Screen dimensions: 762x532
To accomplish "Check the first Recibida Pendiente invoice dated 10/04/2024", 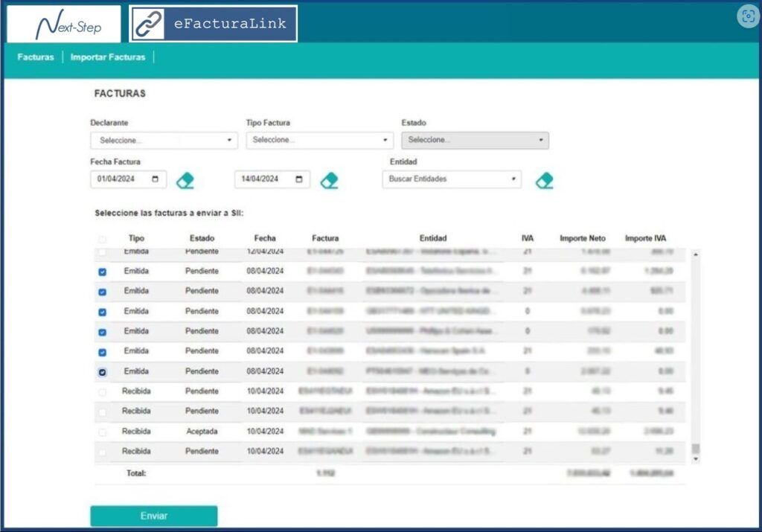I will 102,392.
